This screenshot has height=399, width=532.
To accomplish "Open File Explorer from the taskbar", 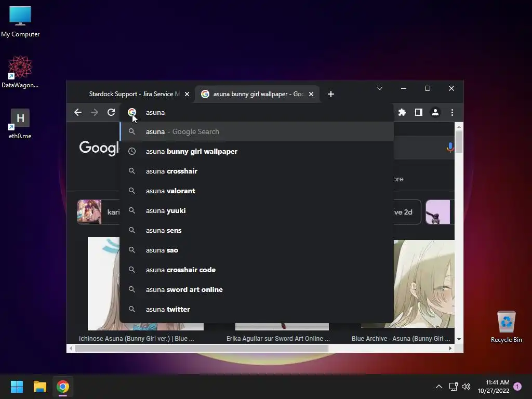I will (x=39, y=387).
